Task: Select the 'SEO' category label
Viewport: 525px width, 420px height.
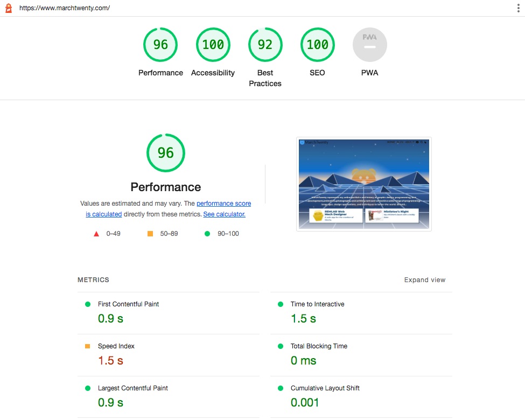Action: (x=317, y=73)
